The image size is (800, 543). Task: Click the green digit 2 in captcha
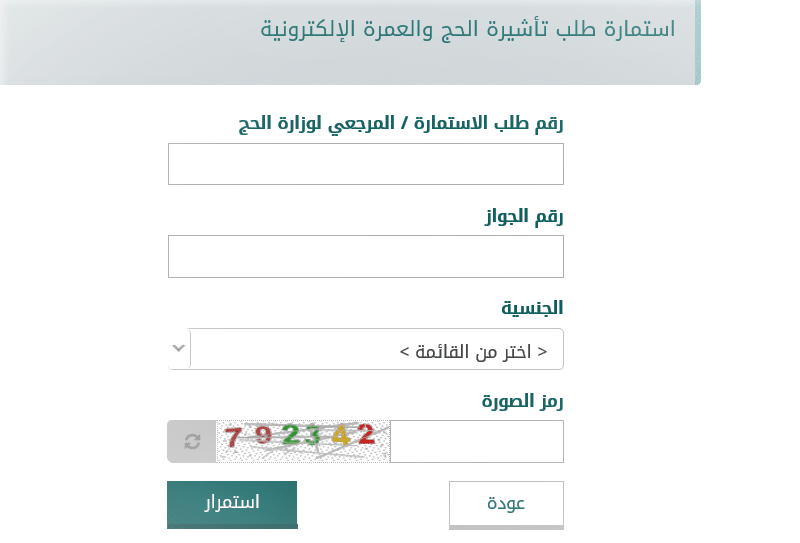coord(291,434)
